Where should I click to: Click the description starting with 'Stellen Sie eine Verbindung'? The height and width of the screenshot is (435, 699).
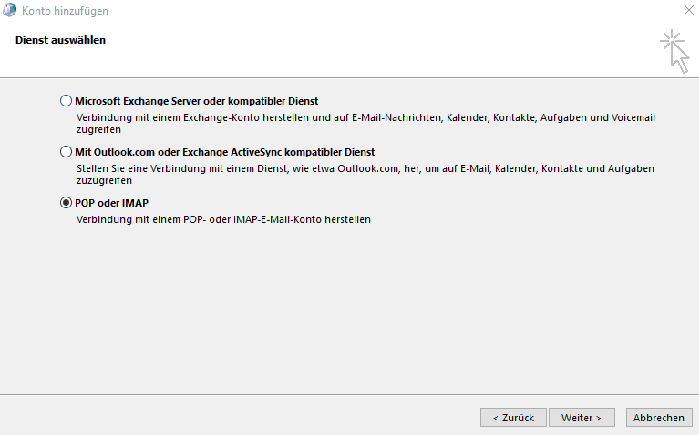tap(365, 174)
